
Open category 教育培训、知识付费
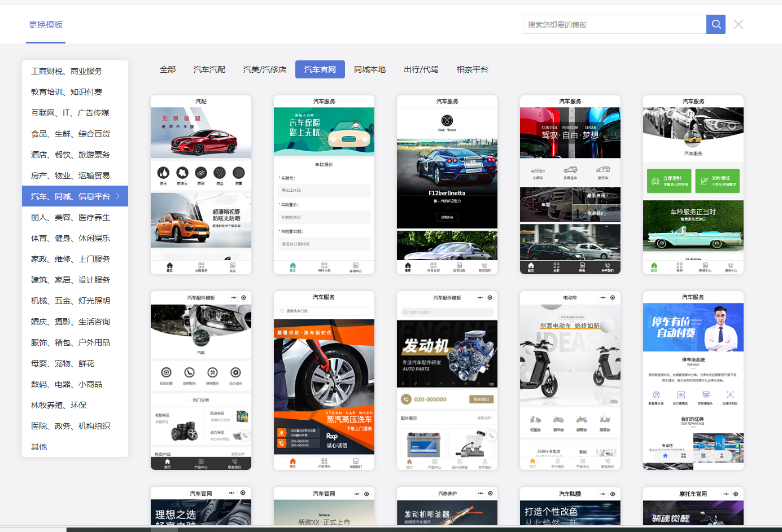click(75, 92)
